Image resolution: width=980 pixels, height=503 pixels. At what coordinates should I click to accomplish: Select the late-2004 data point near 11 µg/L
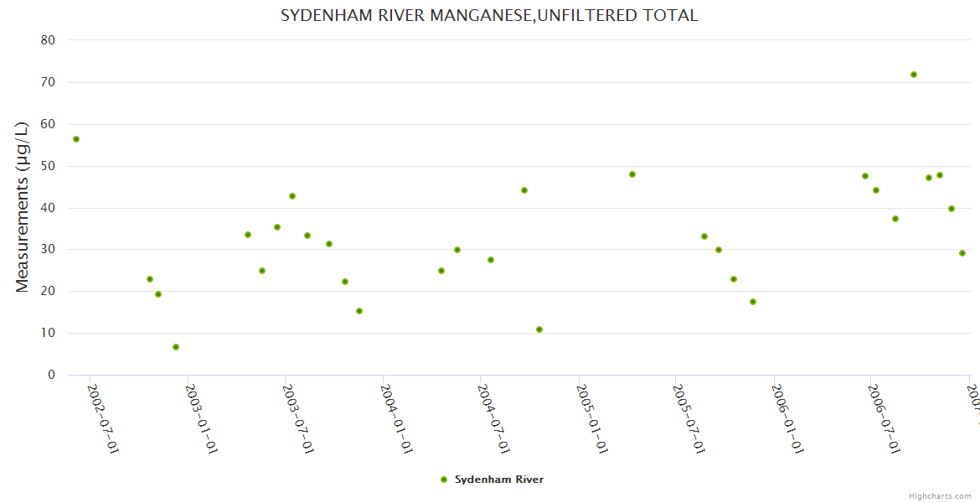tap(539, 329)
